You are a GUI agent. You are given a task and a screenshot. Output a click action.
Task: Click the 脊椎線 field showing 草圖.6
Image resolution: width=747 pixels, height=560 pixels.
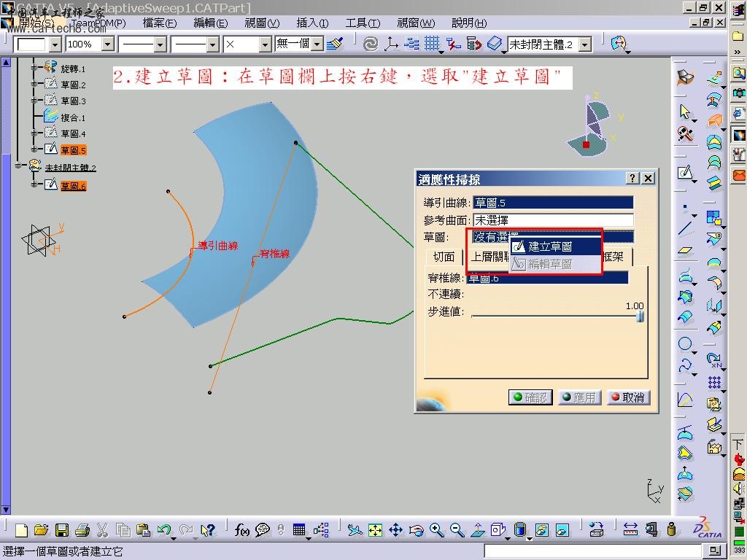point(547,278)
